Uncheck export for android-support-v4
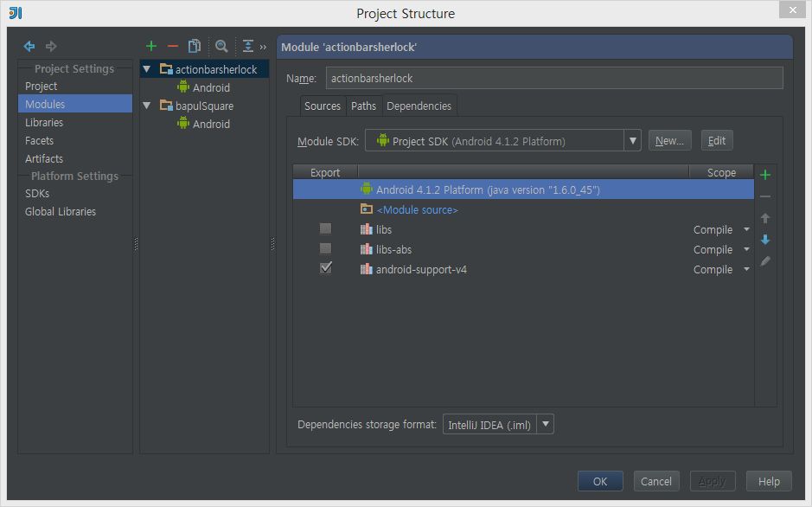 click(x=326, y=267)
